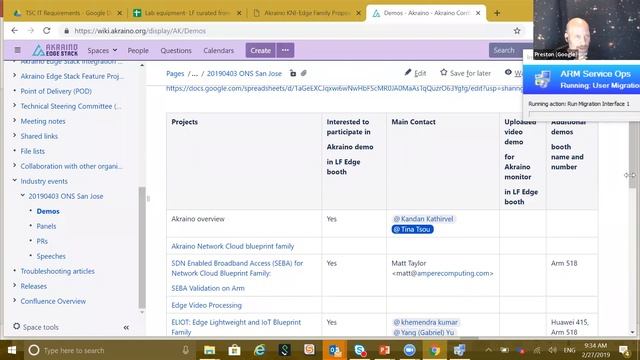Bookmark this page with star icon
640x360 pixels.
tap(517, 31)
